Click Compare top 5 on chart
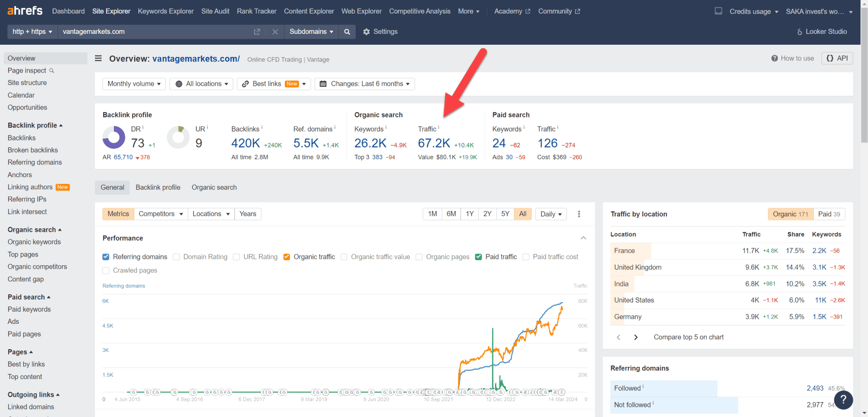 689,337
